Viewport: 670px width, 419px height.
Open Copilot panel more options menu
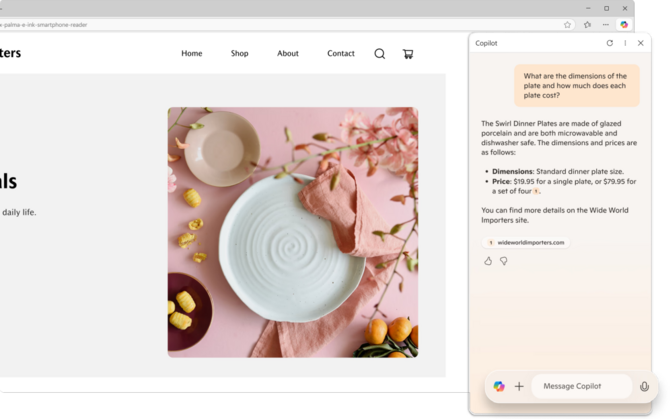[x=625, y=43]
